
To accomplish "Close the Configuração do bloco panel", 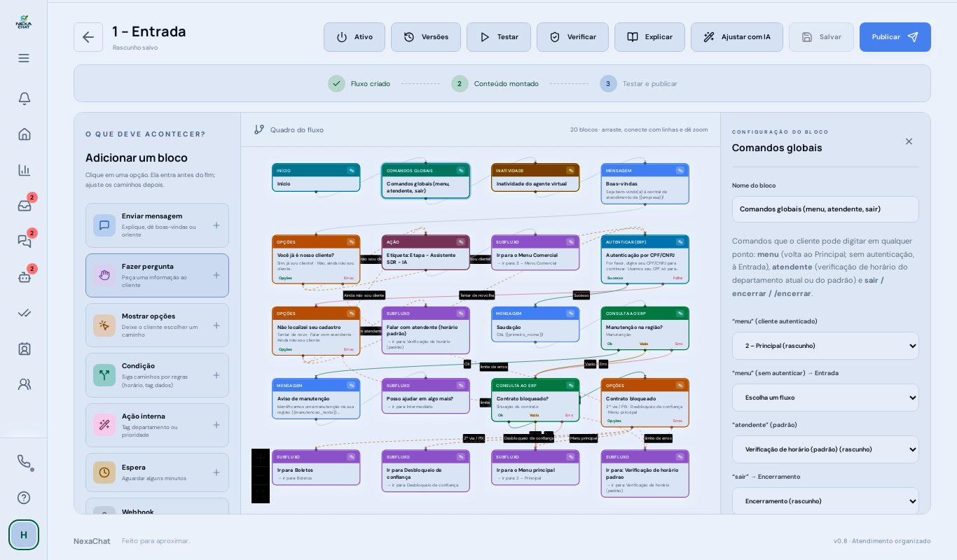I will pyautogui.click(x=909, y=141).
